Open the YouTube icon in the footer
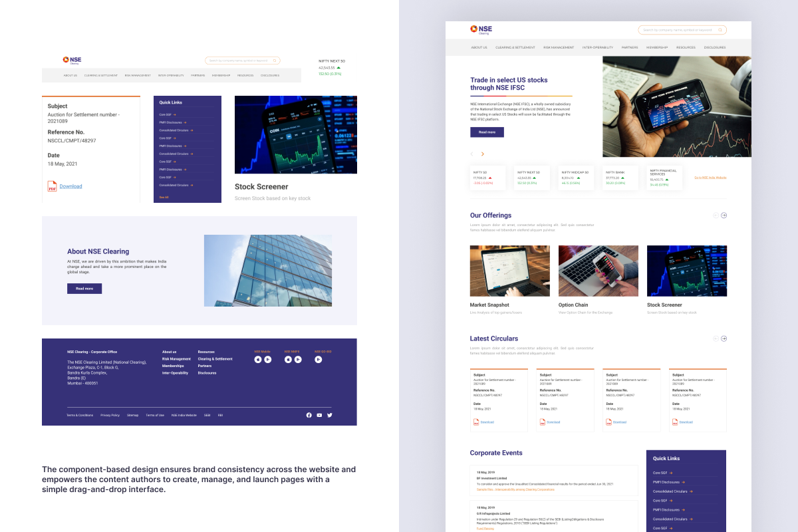The width and height of the screenshot is (798, 532). (319, 415)
